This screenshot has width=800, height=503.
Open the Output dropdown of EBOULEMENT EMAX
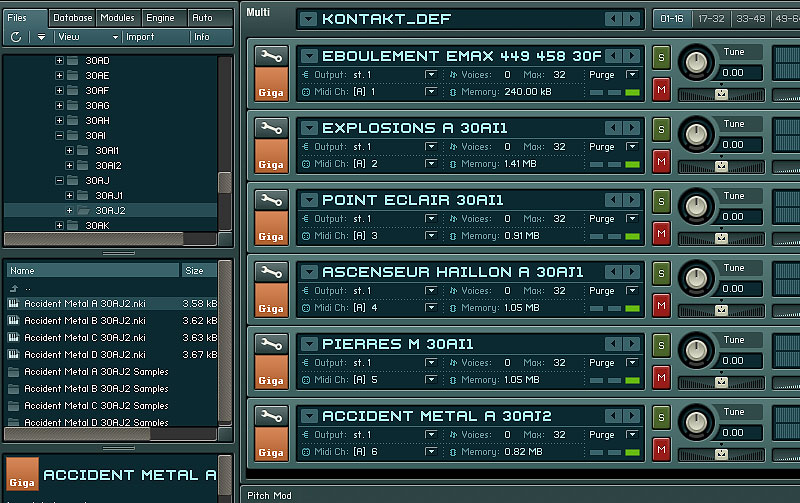[x=431, y=74]
